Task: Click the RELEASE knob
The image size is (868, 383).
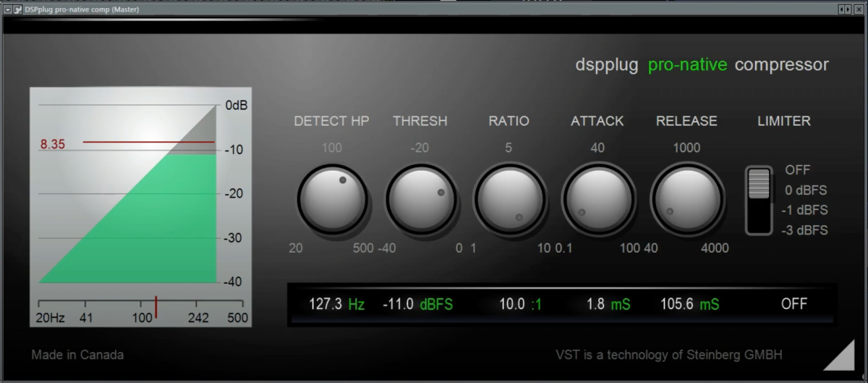Action: [686, 198]
